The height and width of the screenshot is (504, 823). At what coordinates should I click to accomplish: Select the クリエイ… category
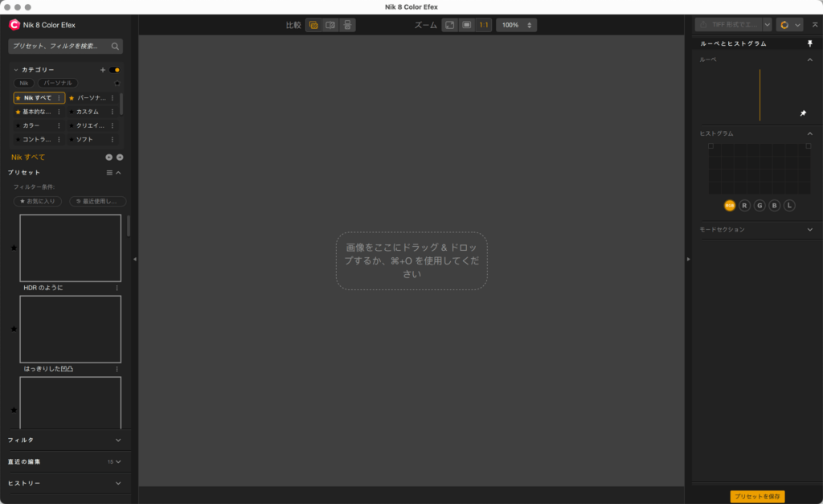90,125
